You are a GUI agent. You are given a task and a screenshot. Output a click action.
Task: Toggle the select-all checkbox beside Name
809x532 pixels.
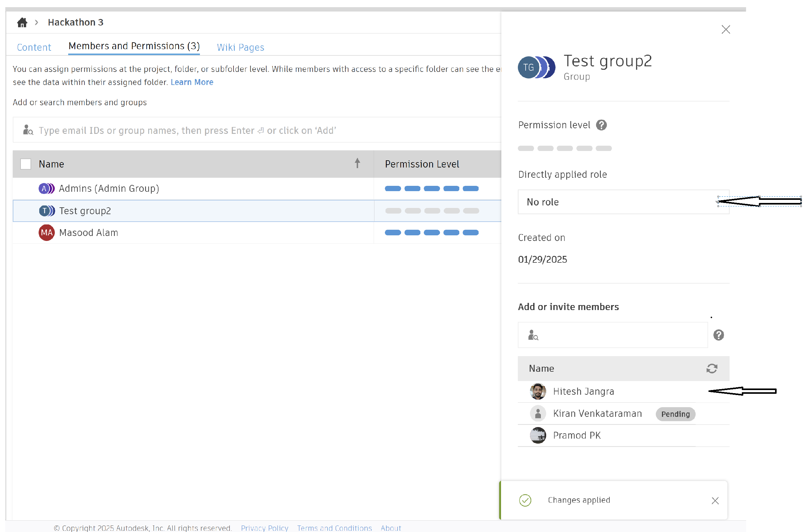[x=26, y=164]
